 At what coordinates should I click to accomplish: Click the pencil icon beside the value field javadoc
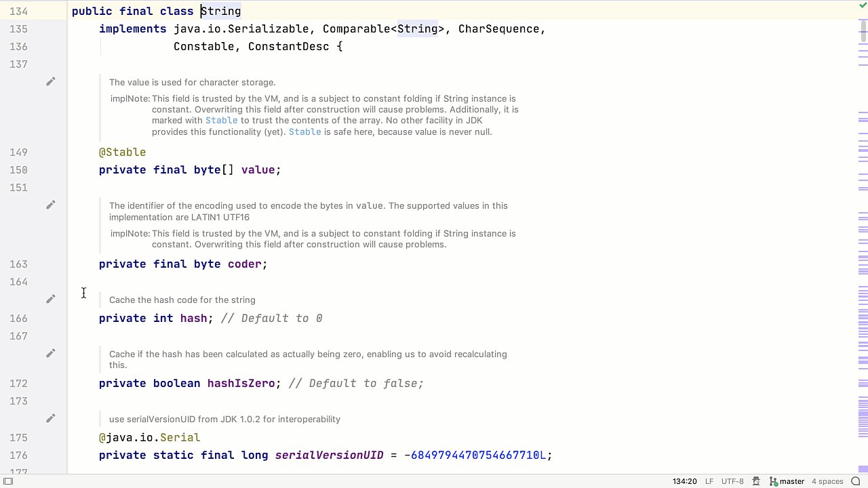(x=51, y=81)
